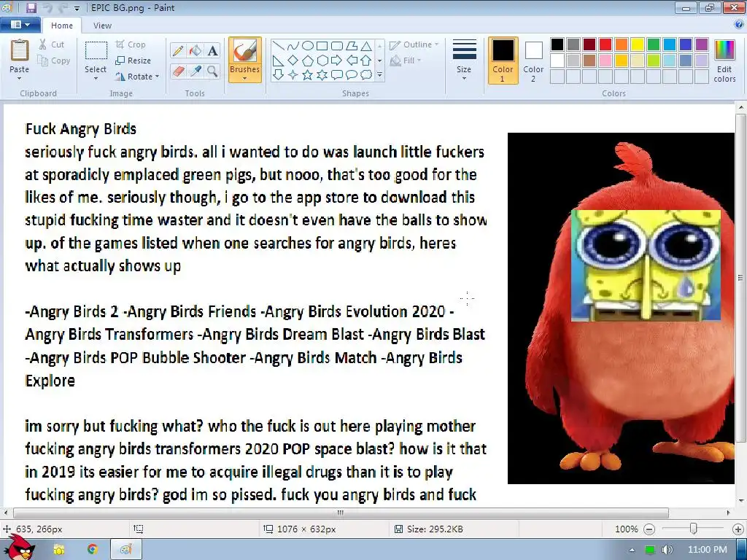Viewport: 747px width, 560px height.
Task: Open the Brushes dropdown
Action: pos(245,79)
